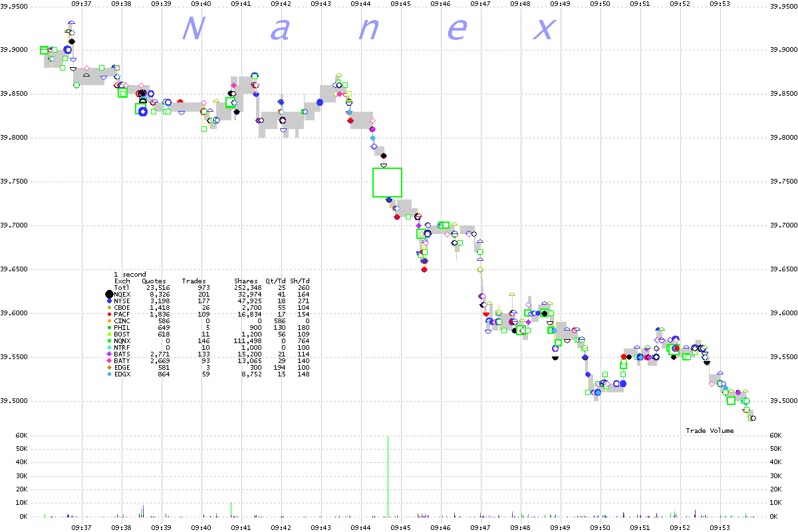The image size is (798, 532).
Task: Click 39.9500 on the left price axis
Action: (x=14, y=7)
